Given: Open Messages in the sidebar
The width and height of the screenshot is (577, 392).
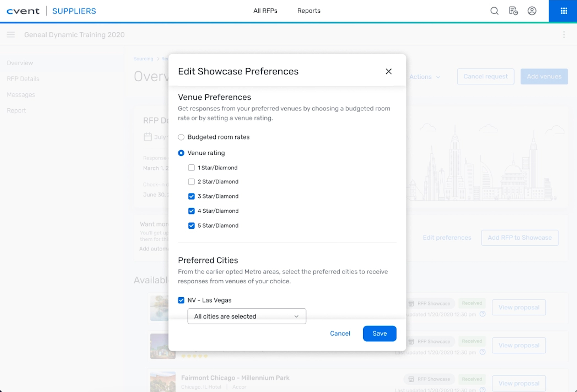Looking at the screenshot, I should (21, 95).
